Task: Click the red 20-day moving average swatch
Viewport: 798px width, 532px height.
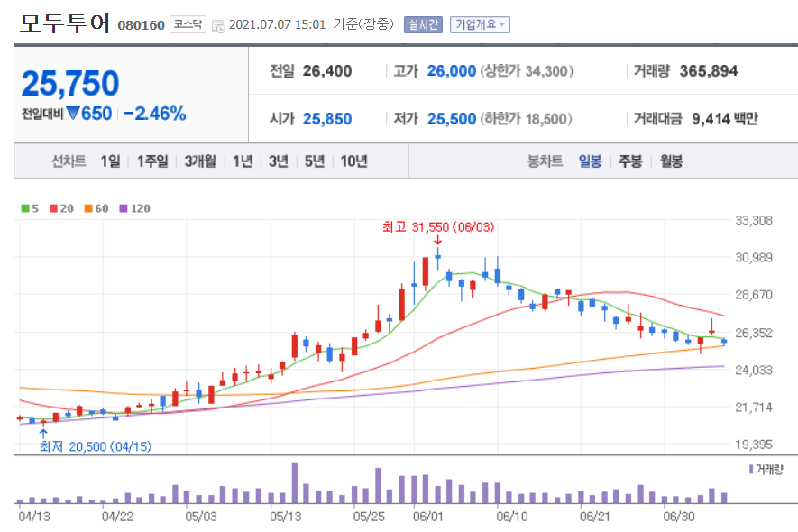Action: (x=53, y=208)
